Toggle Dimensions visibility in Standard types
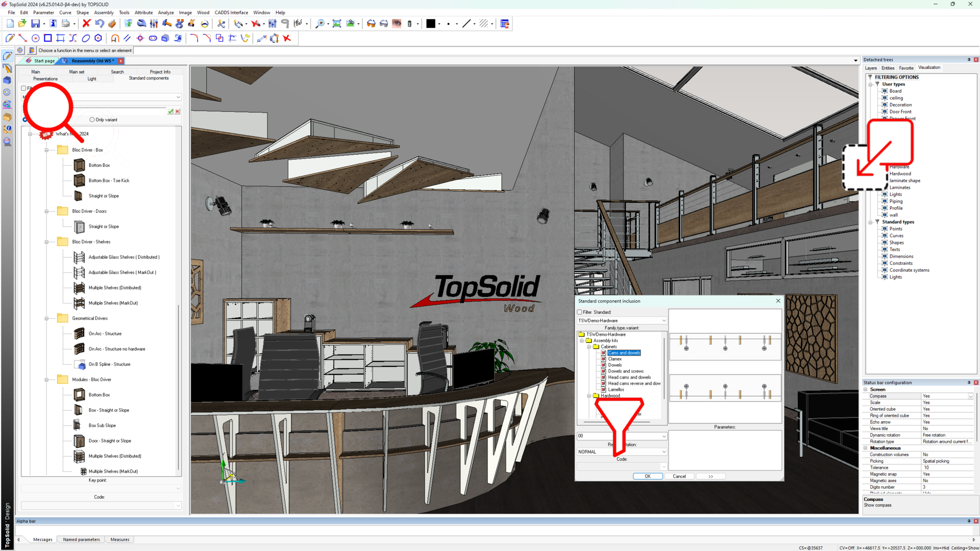980x551 pixels. 885,256
